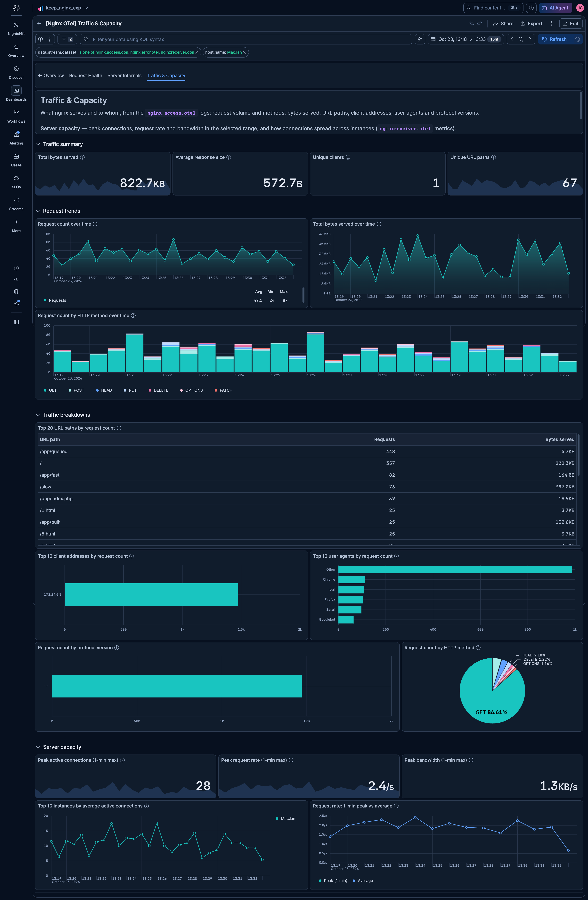Switch to the Server Internals tab
Image resolution: width=588 pixels, height=900 pixels.
(x=124, y=76)
